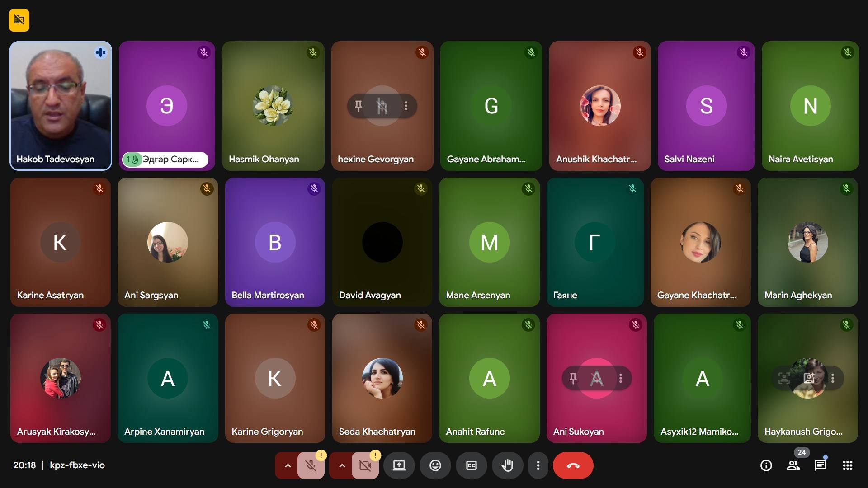This screenshot has width=868, height=488.
Task: Open more options on hexine Gevorgyan's tile
Action: [x=406, y=106]
